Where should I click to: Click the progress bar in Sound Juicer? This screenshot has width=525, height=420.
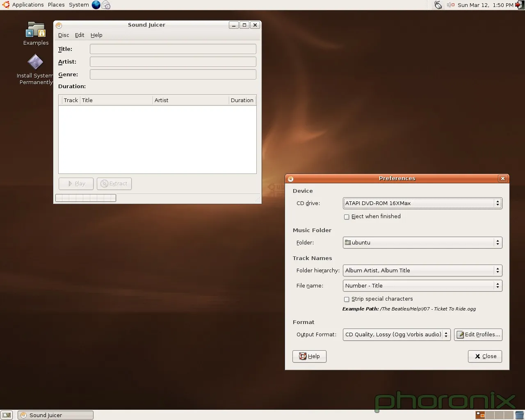(86, 198)
